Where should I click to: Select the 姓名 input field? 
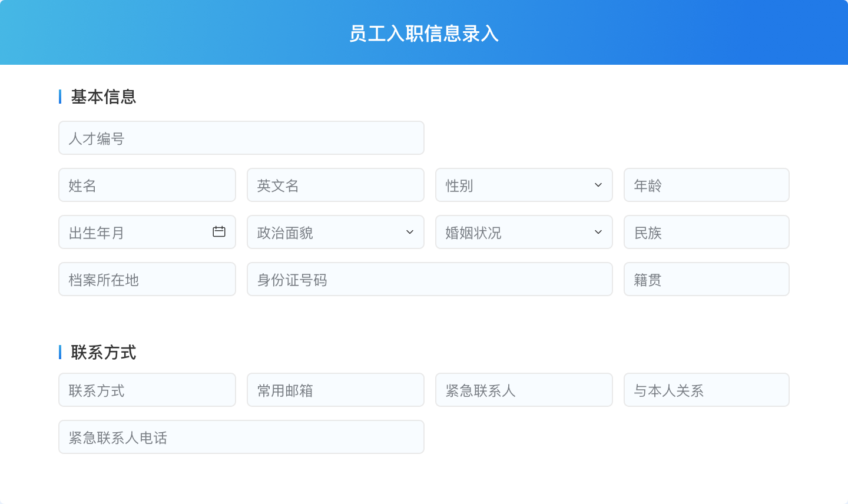147,185
